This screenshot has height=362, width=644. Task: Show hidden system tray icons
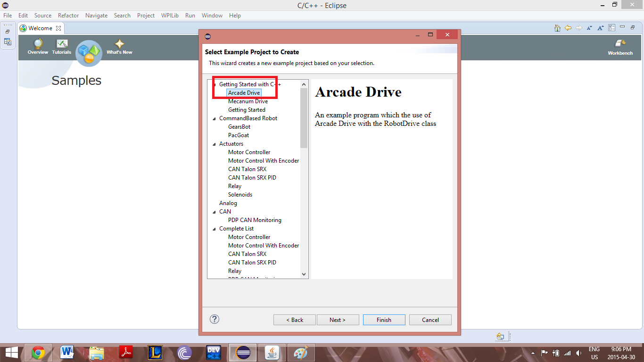533,353
